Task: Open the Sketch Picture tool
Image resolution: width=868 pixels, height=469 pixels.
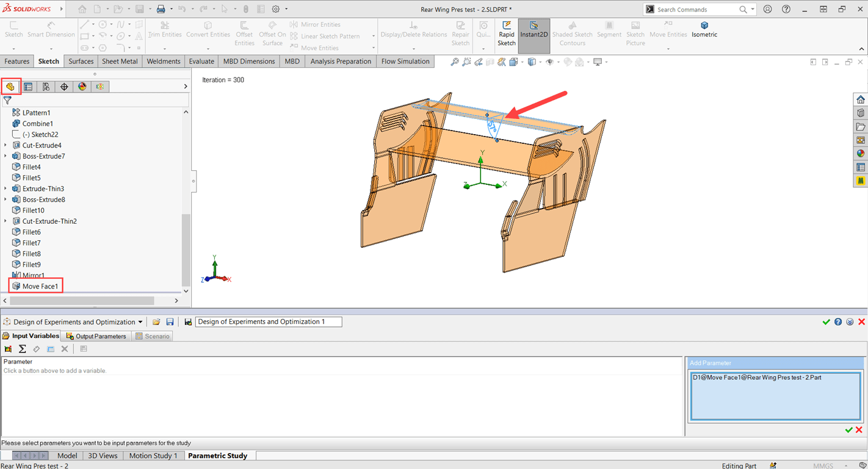Action: tap(635, 30)
